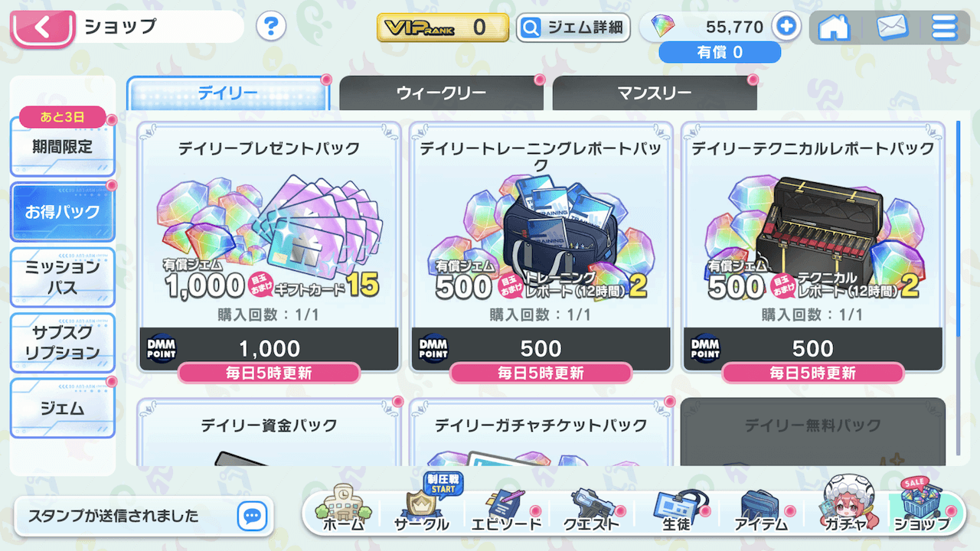Open the help question mark icon

tap(270, 27)
